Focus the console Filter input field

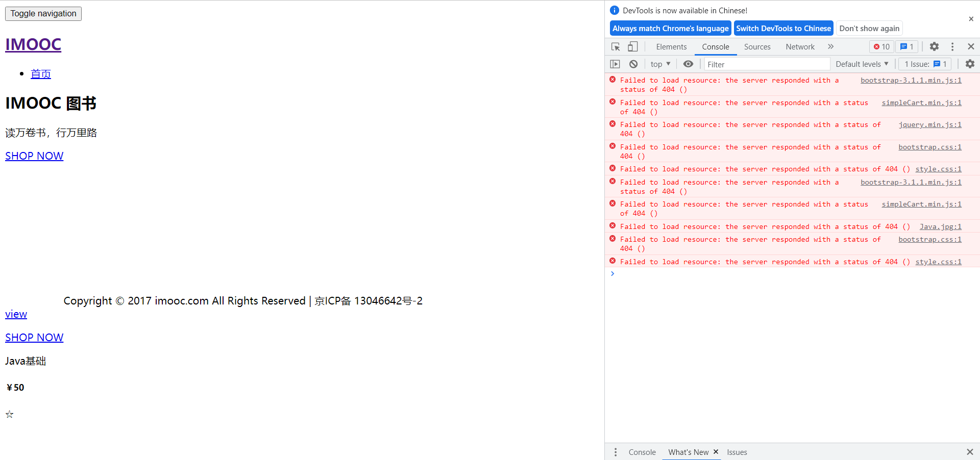pos(767,64)
